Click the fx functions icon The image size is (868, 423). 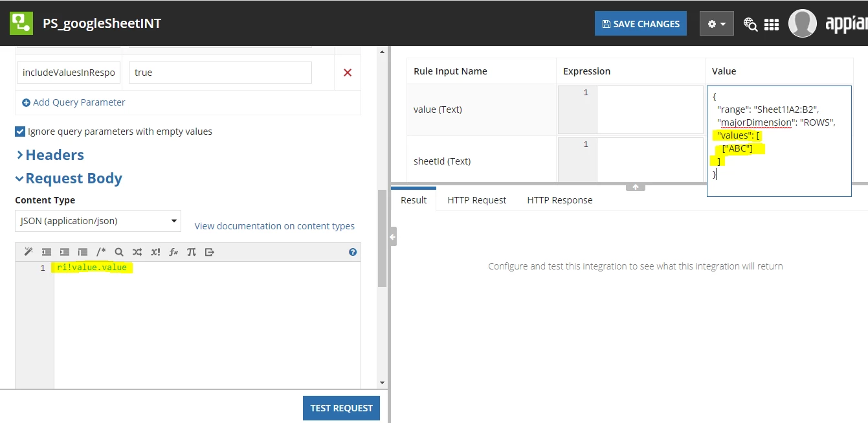coord(173,252)
